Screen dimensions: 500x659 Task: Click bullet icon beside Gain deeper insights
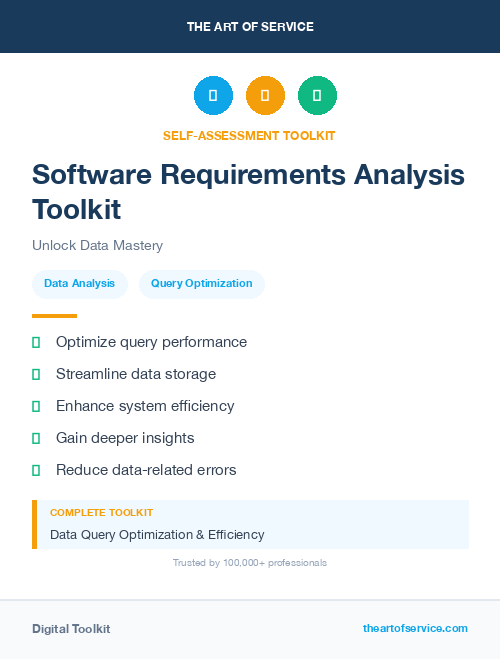click(36, 438)
